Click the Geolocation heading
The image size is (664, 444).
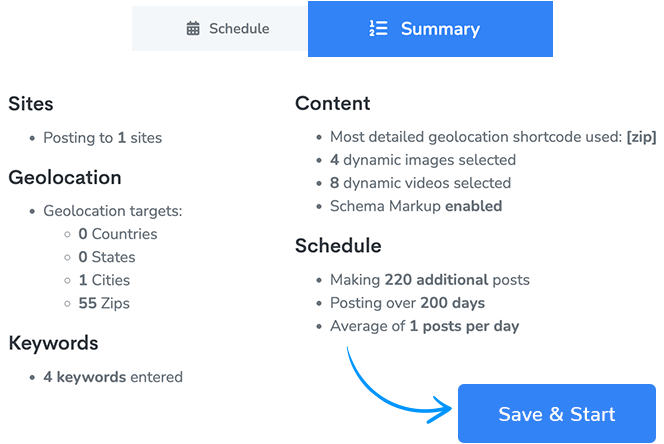click(65, 177)
